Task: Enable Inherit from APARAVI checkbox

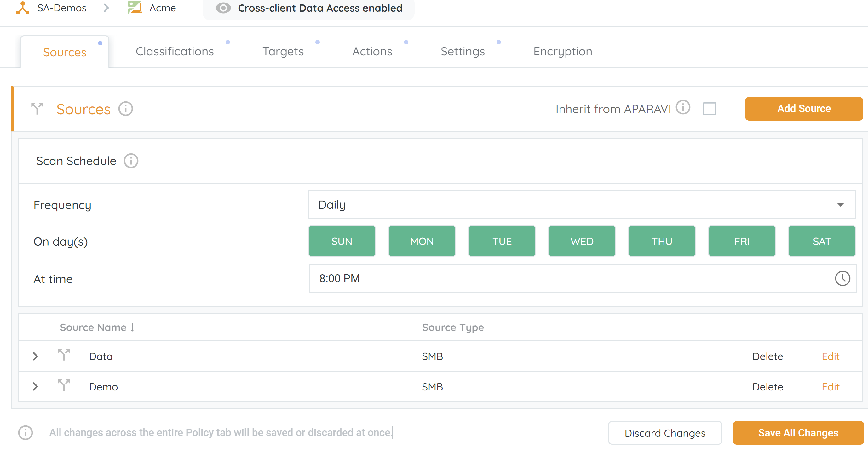Action: (x=709, y=109)
